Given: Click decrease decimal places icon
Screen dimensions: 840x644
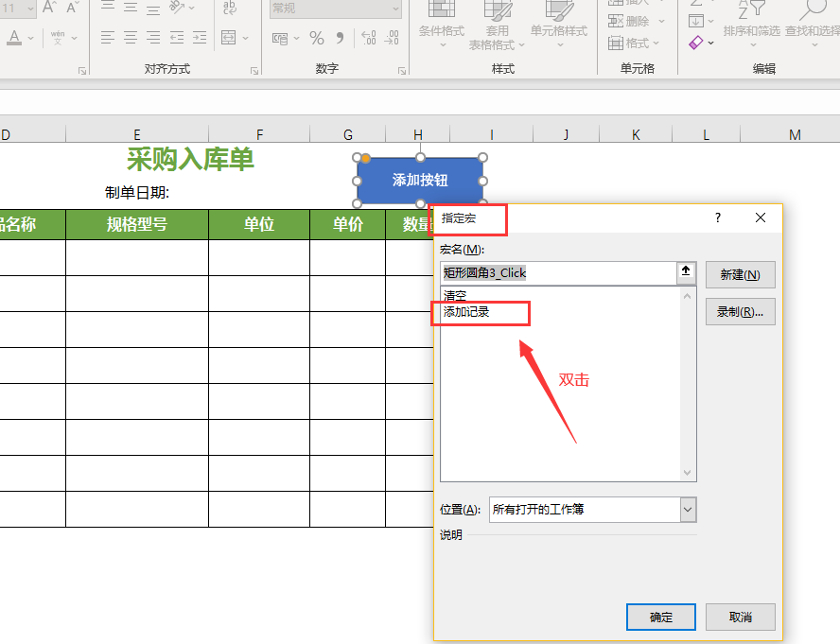Looking at the screenshot, I should click(392, 38).
